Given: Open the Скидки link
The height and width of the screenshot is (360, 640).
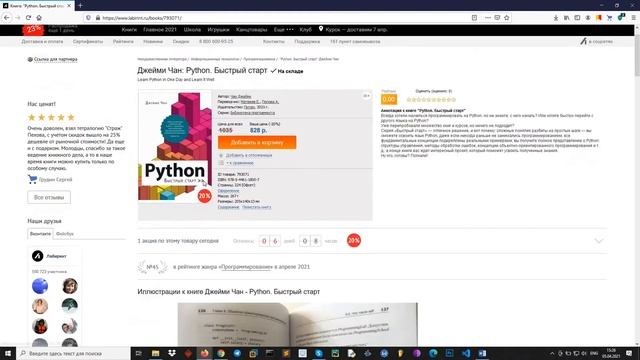Looking at the screenshot, I should tap(180, 41).
